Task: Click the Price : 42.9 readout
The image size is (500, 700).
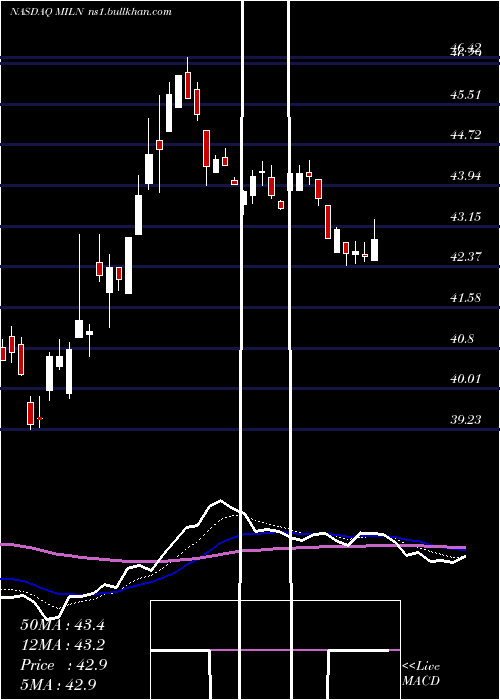Action: point(63,665)
